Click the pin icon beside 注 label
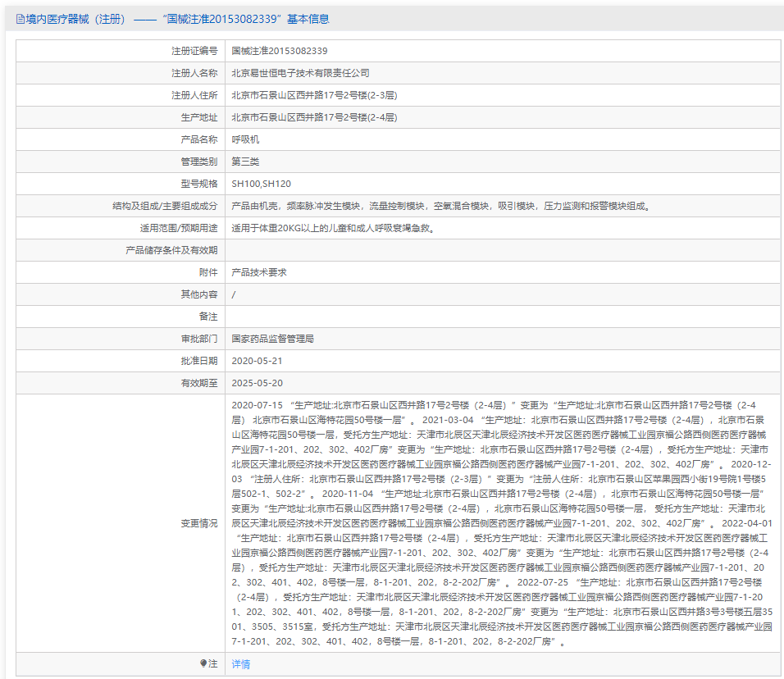Screen dimensions: 784x679 click(x=203, y=663)
